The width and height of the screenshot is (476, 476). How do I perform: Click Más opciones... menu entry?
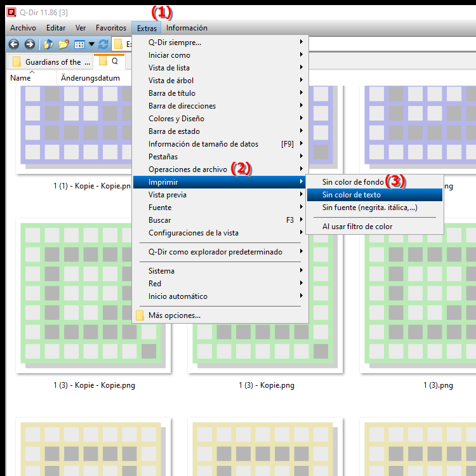(221, 315)
